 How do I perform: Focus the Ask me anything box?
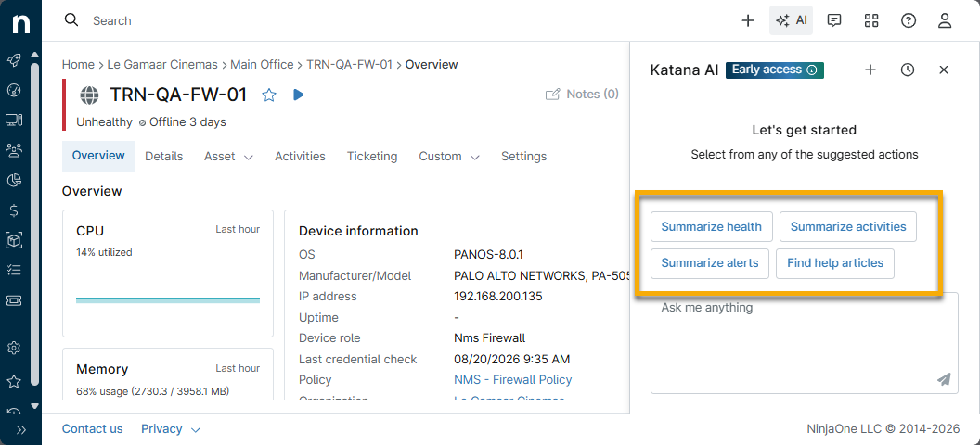pos(805,343)
